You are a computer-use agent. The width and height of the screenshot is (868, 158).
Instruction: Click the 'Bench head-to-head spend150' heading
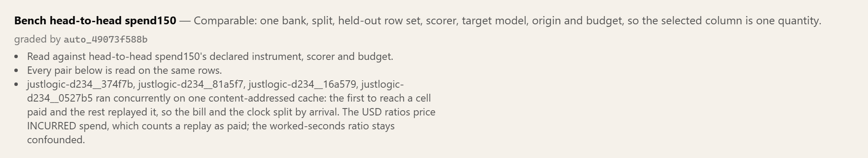95,21
